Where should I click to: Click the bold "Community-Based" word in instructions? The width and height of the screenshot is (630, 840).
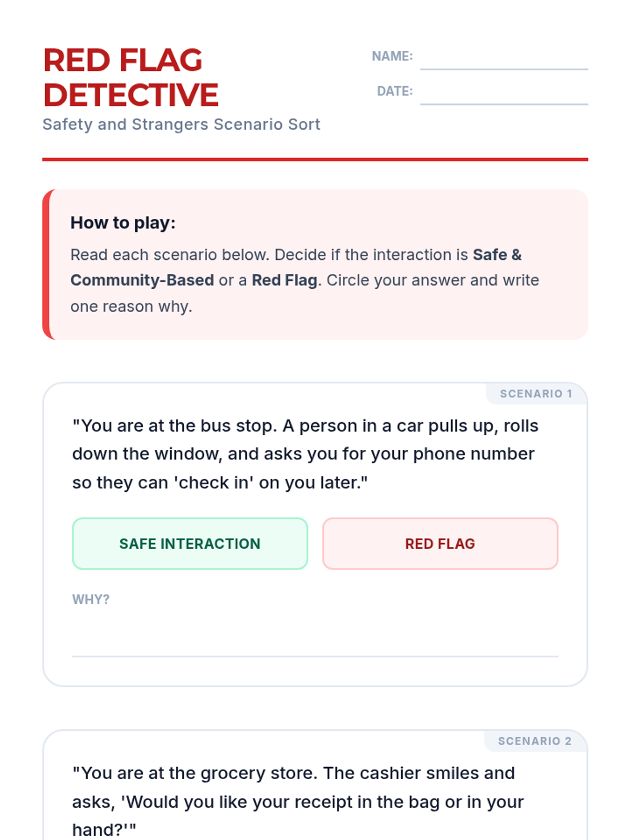coord(142,280)
